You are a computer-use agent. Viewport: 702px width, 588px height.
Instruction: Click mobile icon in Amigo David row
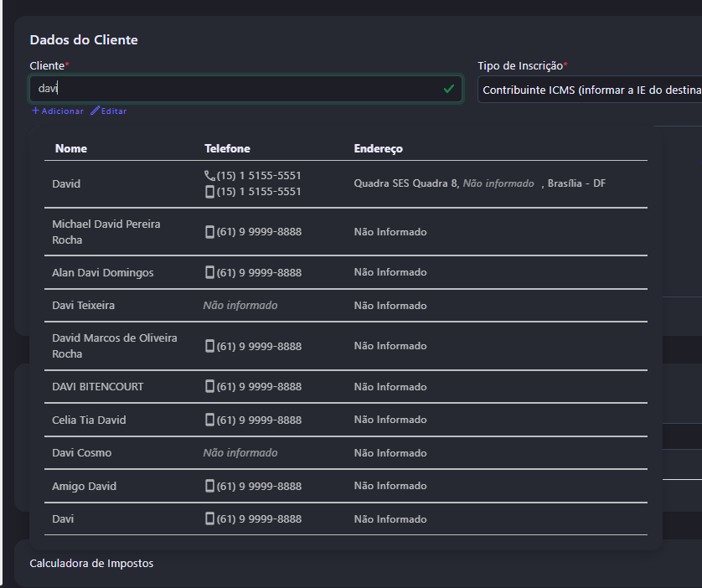pyautogui.click(x=209, y=486)
